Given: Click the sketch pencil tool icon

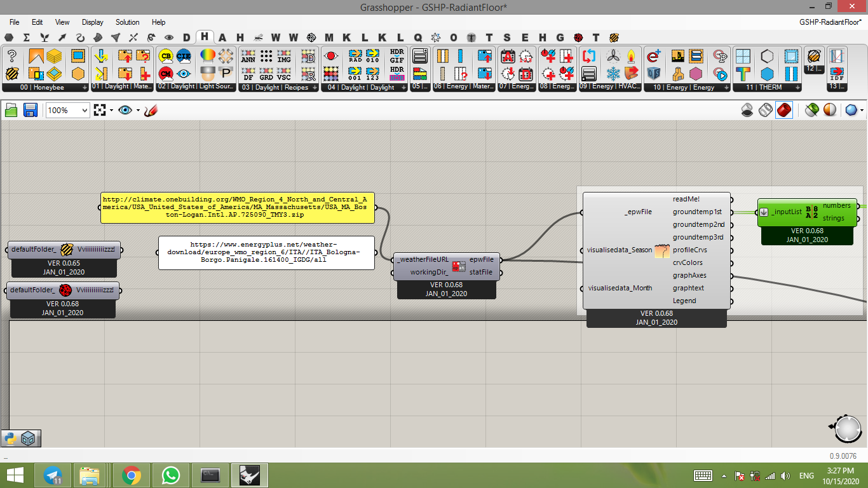Looking at the screenshot, I should coord(151,111).
